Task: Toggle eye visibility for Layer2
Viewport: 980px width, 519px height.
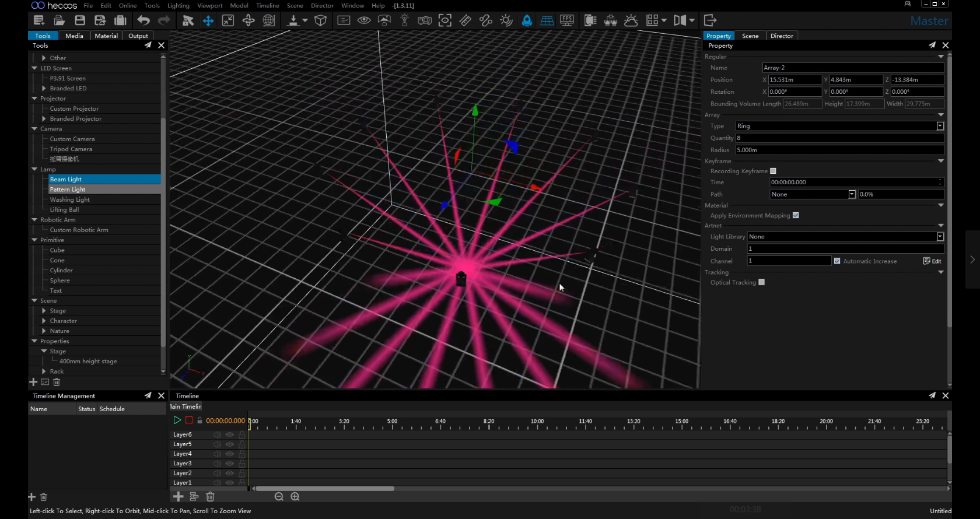Action: pos(230,473)
